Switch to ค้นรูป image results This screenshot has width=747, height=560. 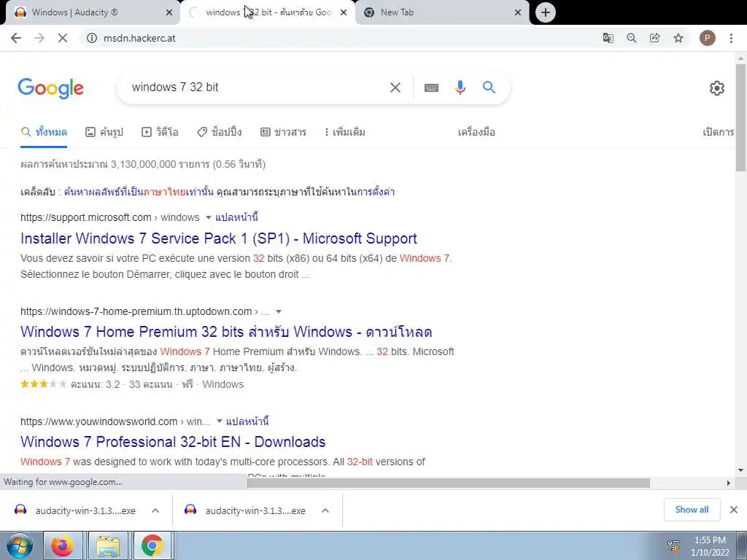(104, 132)
